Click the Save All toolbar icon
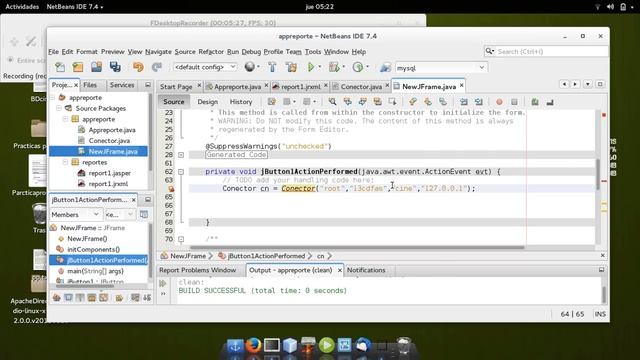The width and height of the screenshot is (640, 360). pos(115,67)
